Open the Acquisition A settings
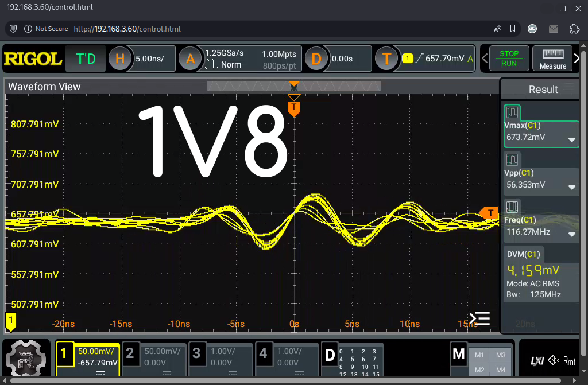 [190, 59]
